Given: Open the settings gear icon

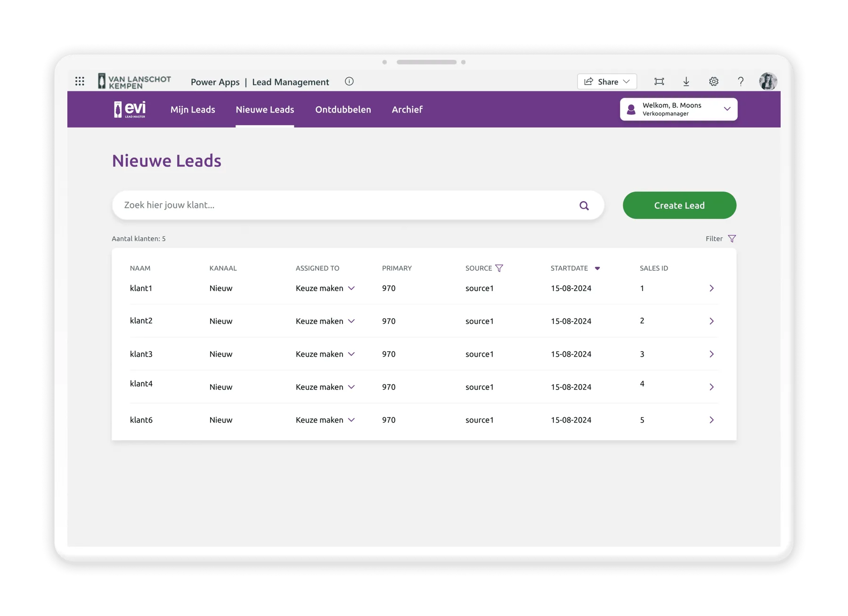Looking at the screenshot, I should pyautogui.click(x=714, y=81).
